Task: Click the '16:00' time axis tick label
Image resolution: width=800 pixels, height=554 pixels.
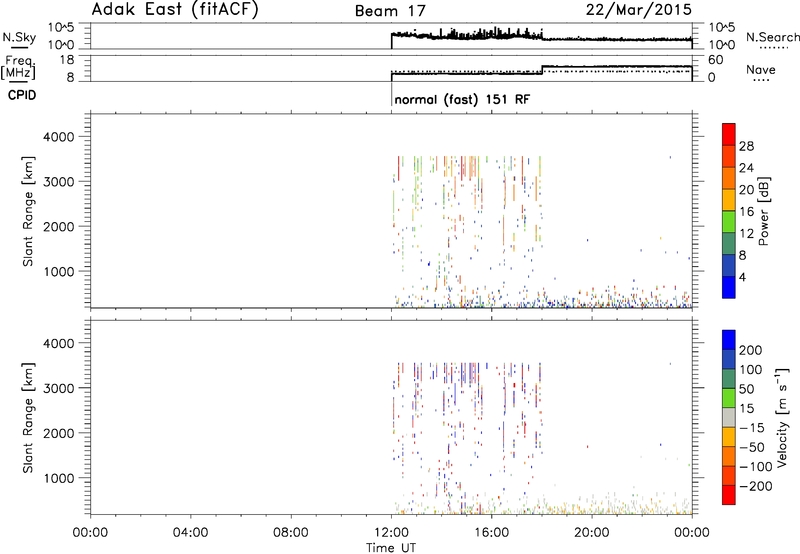Action: click(491, 533)
